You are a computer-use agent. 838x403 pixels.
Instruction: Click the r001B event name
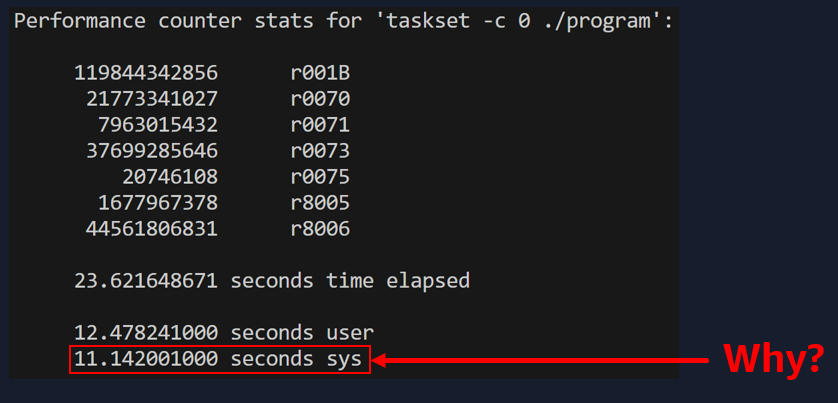click(320, 73)
